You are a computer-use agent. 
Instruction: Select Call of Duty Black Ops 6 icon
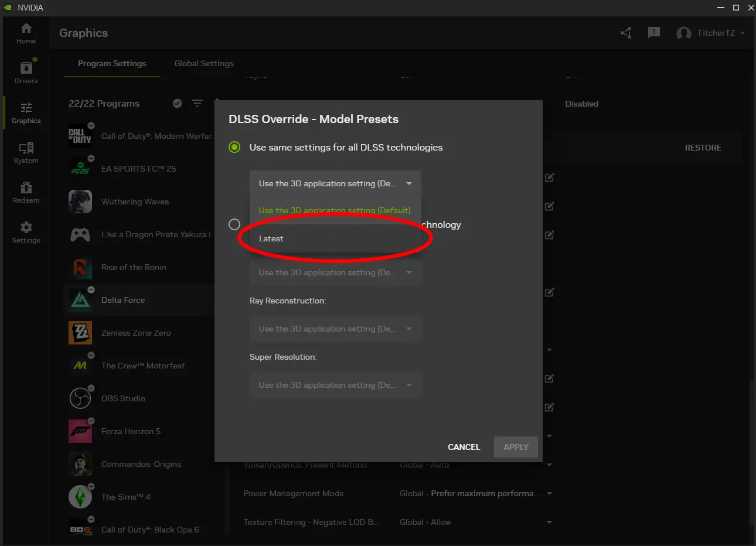[80, 530]
